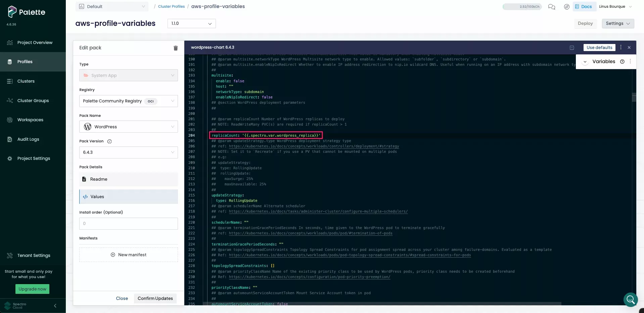This screenshot has width=644, height=313.
Task: Open the Cluster Profiles breadcrumb link
Action: pos(171,6)
